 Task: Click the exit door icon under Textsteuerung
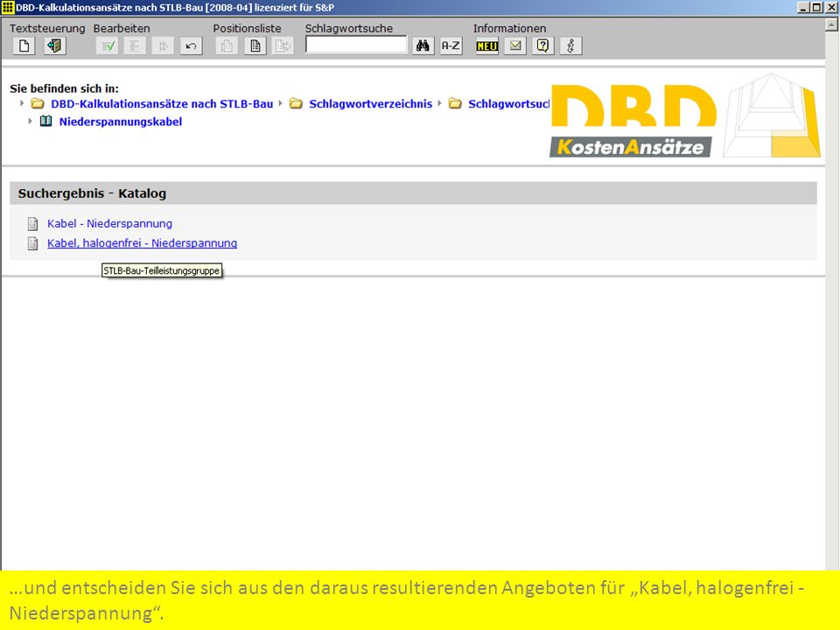(54, 46)
